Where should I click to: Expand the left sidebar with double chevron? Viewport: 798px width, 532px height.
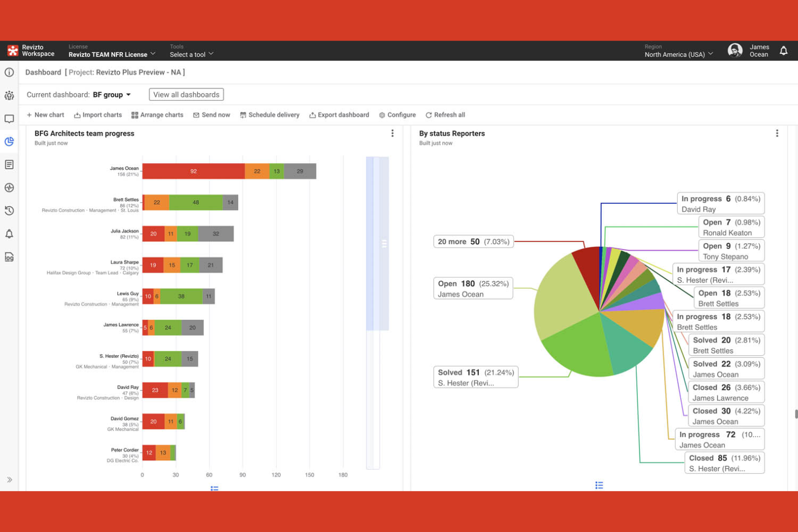click(10, 480)
